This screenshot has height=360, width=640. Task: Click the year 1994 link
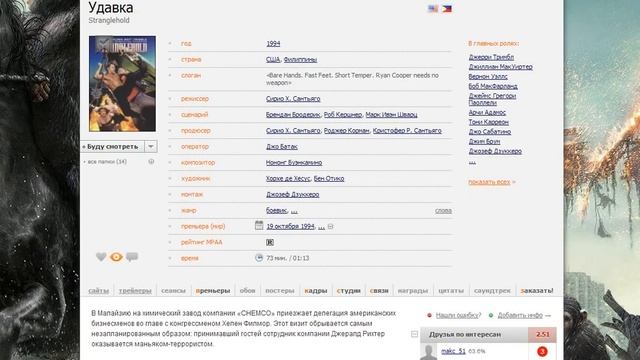[273, 44]
